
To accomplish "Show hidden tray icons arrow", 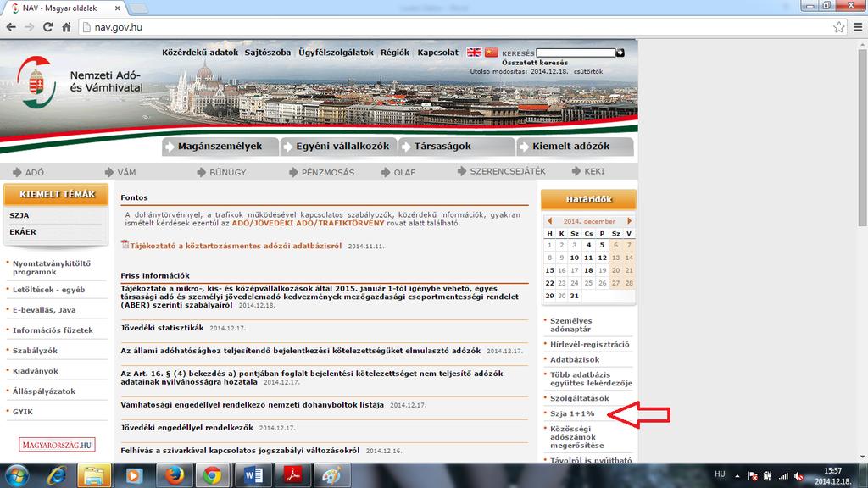I will click(737, 476).
